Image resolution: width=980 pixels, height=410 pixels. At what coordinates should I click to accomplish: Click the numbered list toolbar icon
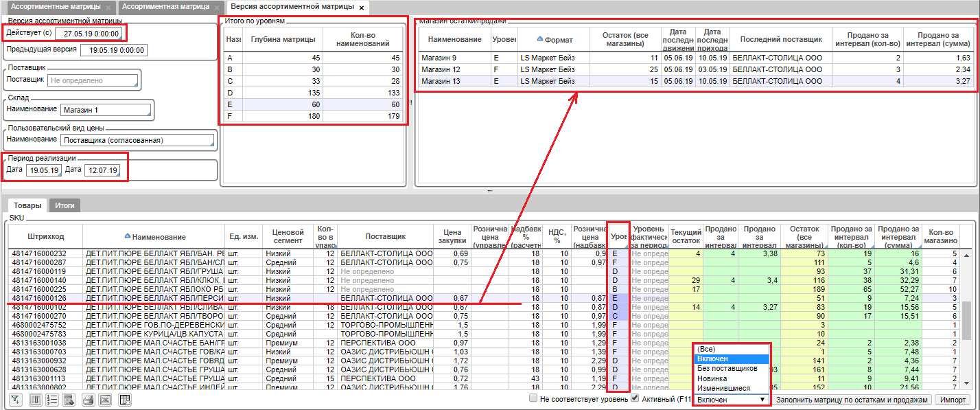(52, 400)
